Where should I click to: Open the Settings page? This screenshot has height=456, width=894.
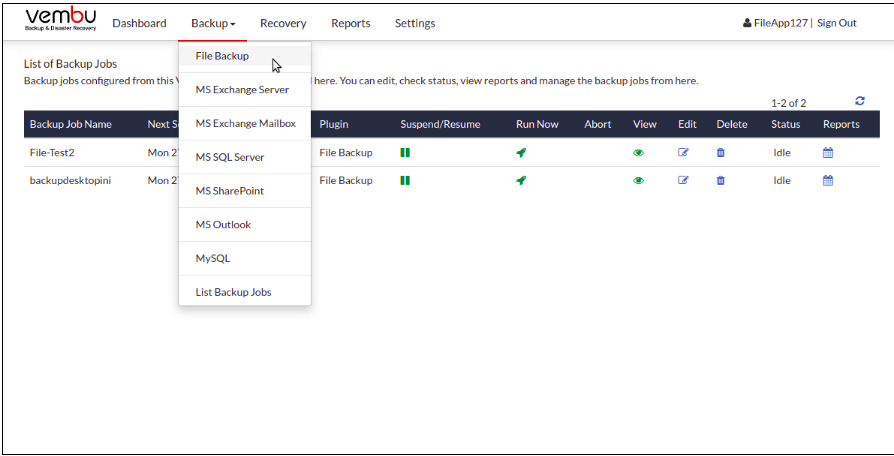pyautogui.click(x=415, y=23)
